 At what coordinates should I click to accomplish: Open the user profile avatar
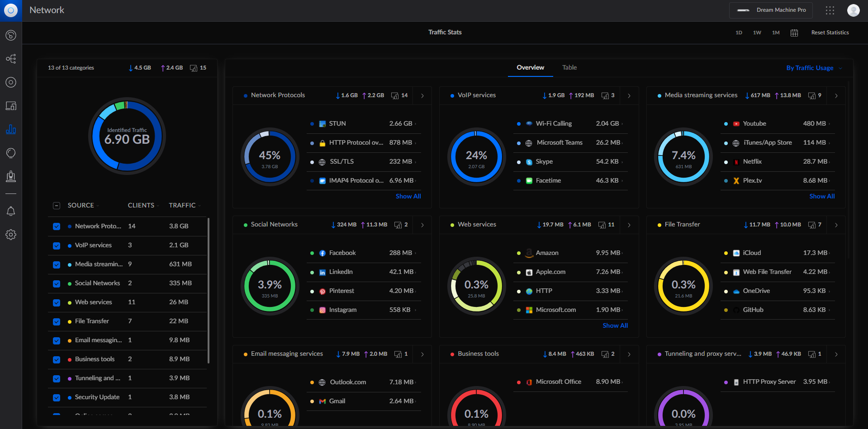coord(853,10)
